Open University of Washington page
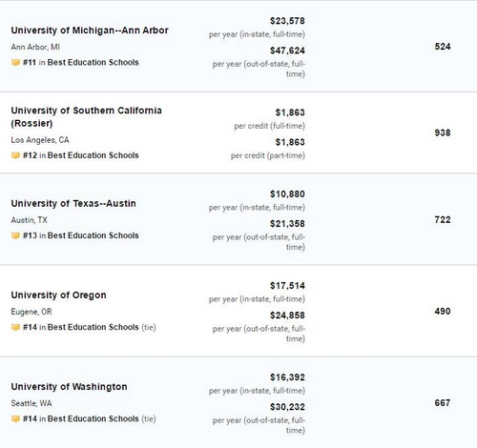Viewport: 477px width, 448px height. coord(69,387)
